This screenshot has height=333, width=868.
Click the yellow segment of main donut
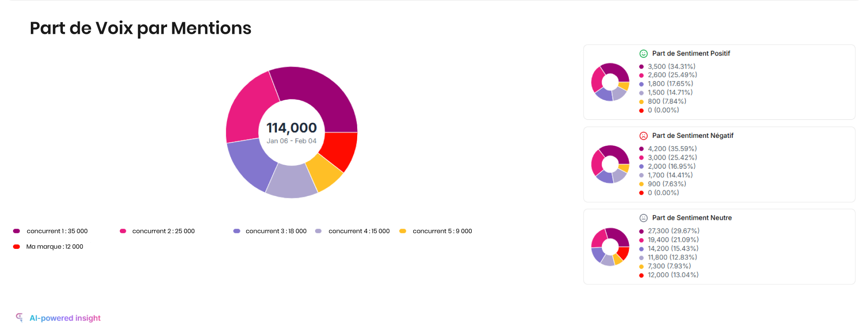[x=324, y=173]
